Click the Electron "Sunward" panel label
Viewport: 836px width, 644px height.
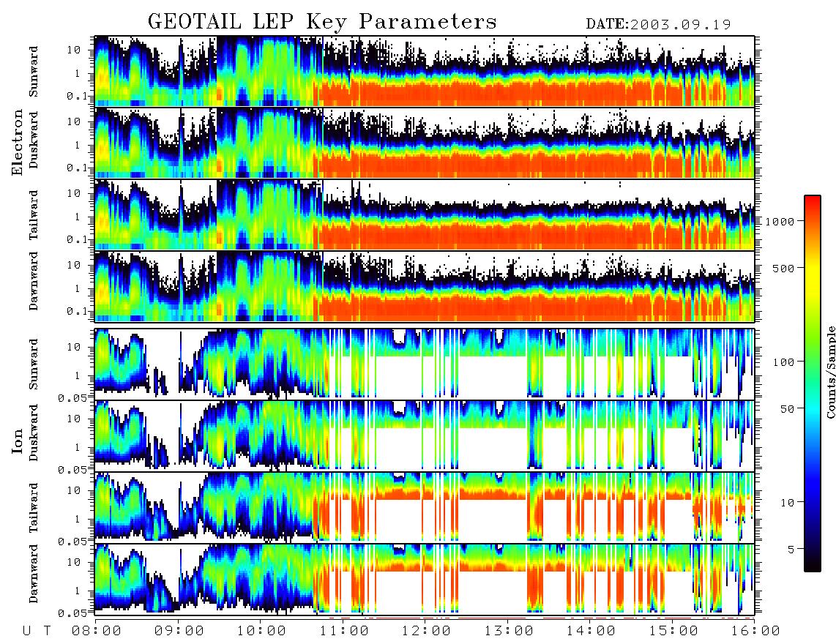pos(34,71)
